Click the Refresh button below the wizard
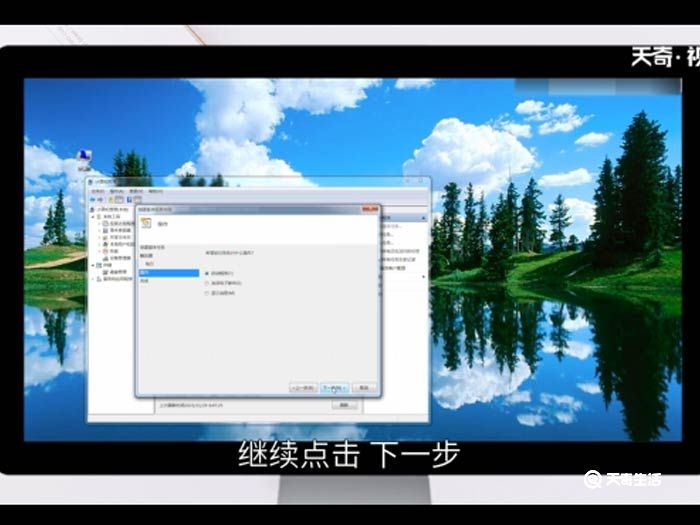 344,405
